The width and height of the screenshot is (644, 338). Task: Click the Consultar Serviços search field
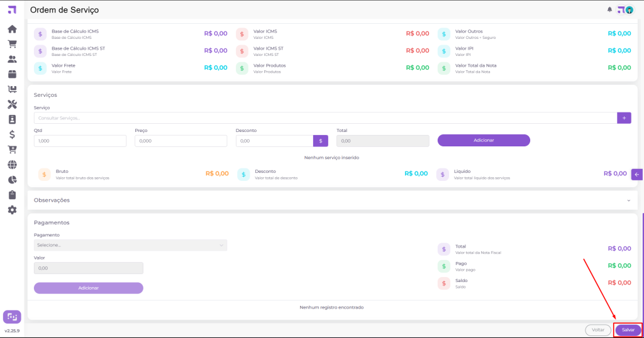pos(325,118)
